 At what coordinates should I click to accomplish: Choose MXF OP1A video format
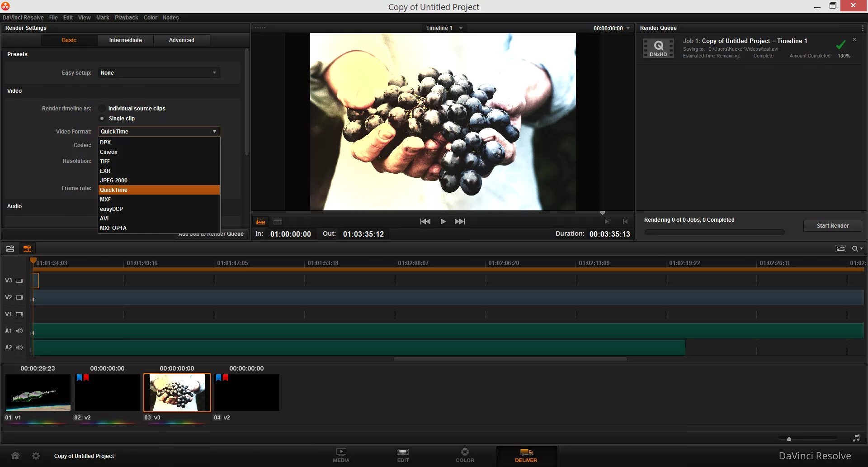pyautogui.click(x=159, y=228)
